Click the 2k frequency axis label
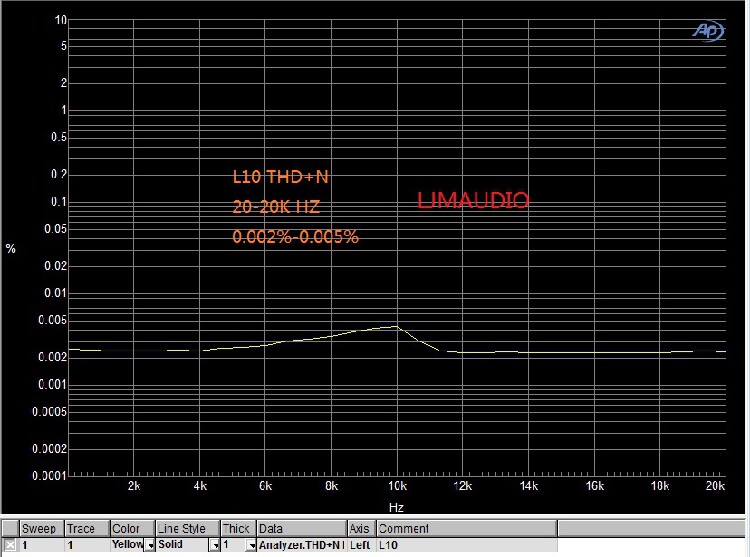The height and width of the screenshot is (557, 750). click(134, 486)
